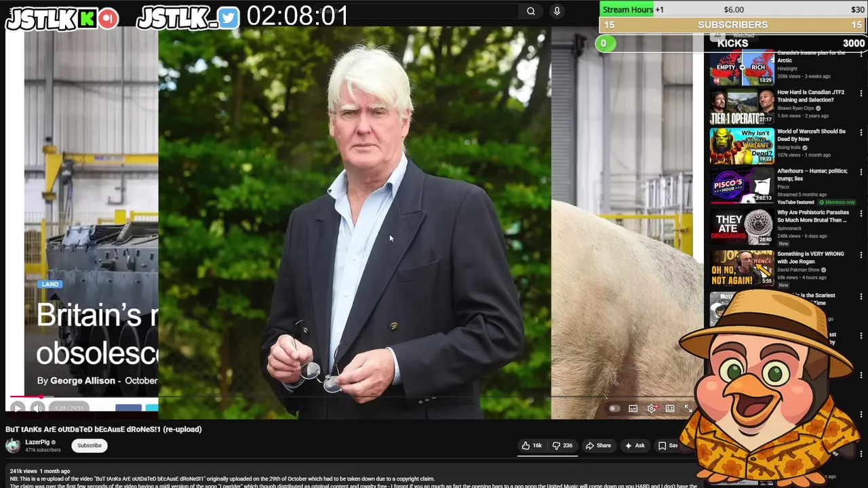The image size is (868, 488).
Task: Enter fullscreen with the fullscreen icon
Action: [x=688, y=409]
